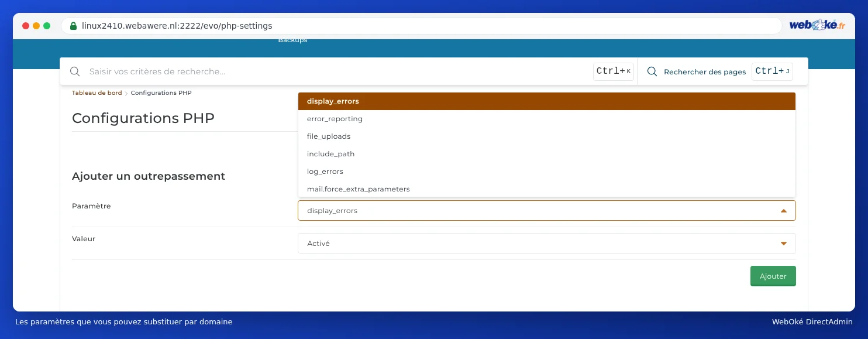Collapse the Paramètre dropdown with its up arrow
The image size is (868, 339).
(784, 211)
